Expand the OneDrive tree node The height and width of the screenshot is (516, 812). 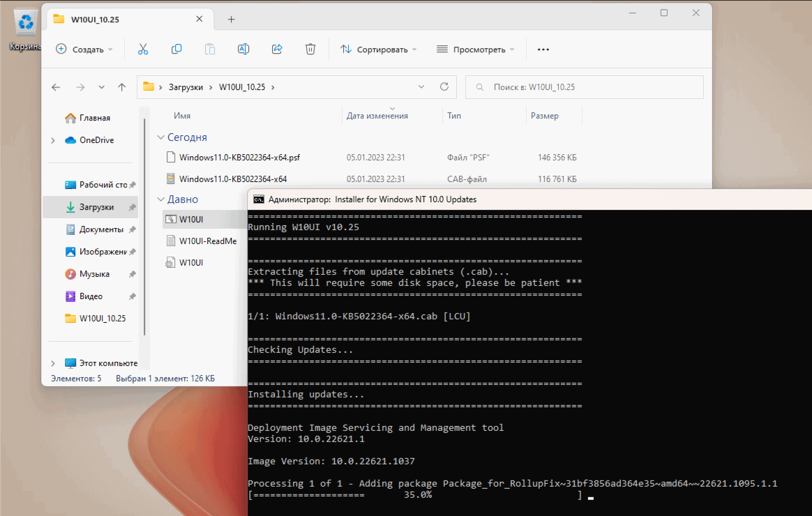[53, 140]
